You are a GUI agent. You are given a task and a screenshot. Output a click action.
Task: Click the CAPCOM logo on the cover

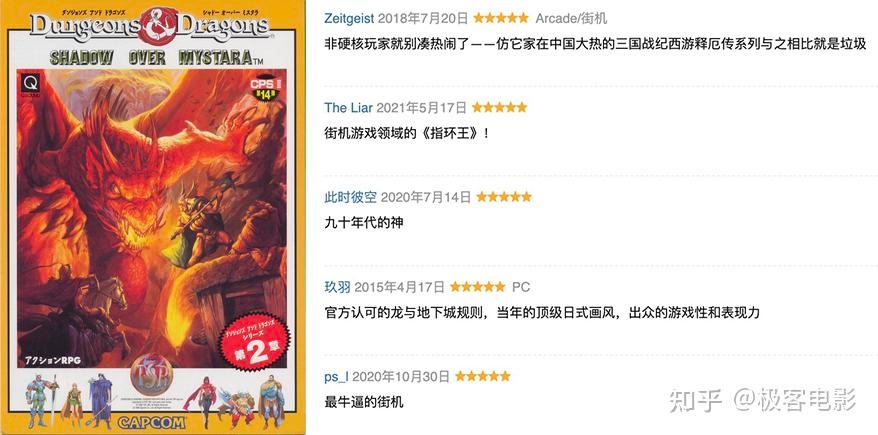point(151,422)
